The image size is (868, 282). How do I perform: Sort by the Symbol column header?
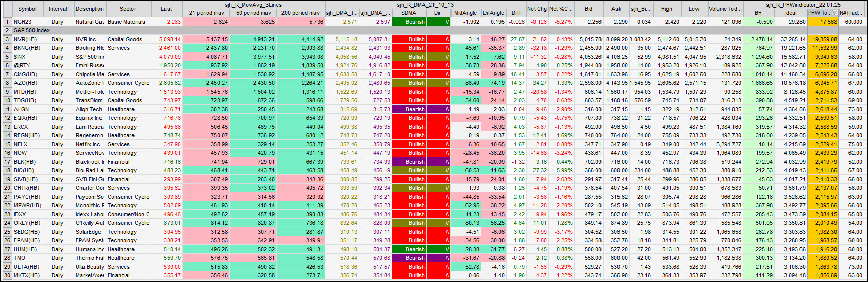[27, 9]
